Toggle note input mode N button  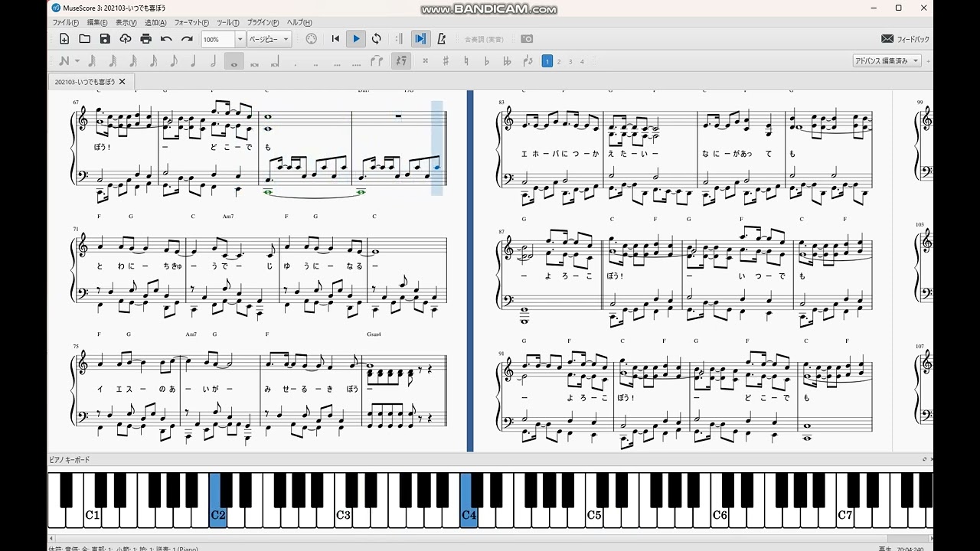[x=64, y=61]
